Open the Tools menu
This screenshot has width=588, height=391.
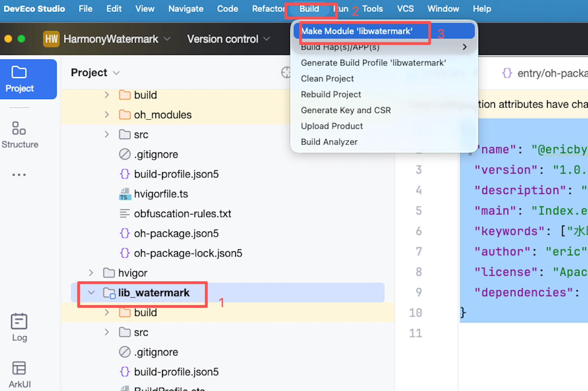coord(372,9)
